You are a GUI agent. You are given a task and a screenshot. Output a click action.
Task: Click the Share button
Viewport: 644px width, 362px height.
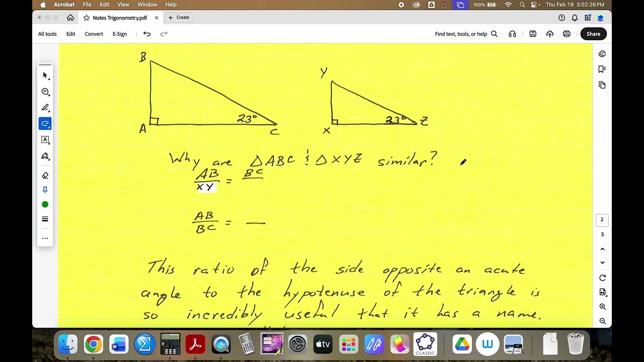(x=593, y=34)
